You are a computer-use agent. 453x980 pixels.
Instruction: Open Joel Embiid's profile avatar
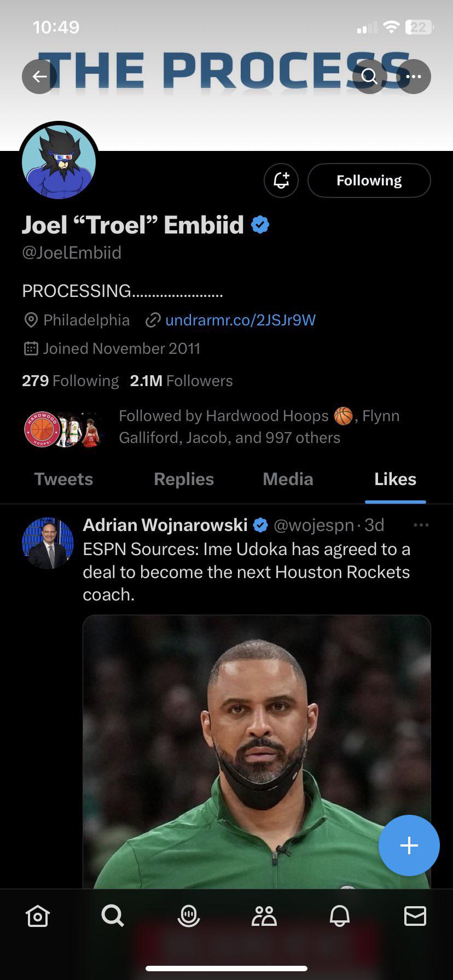pos(59,162)
